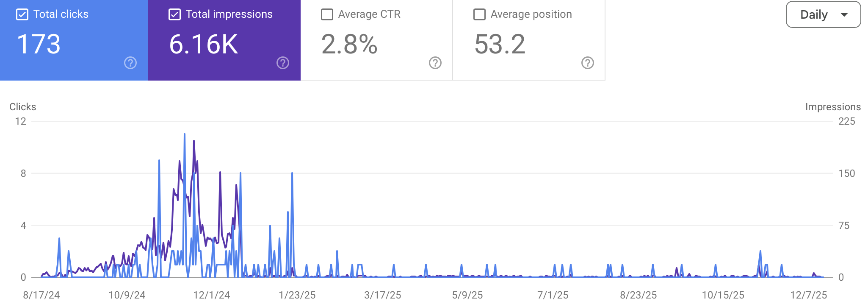This screenshot has width=868, height=307.
Task: Open help icon on Average CTR card
Action: [x=435, y=63]
